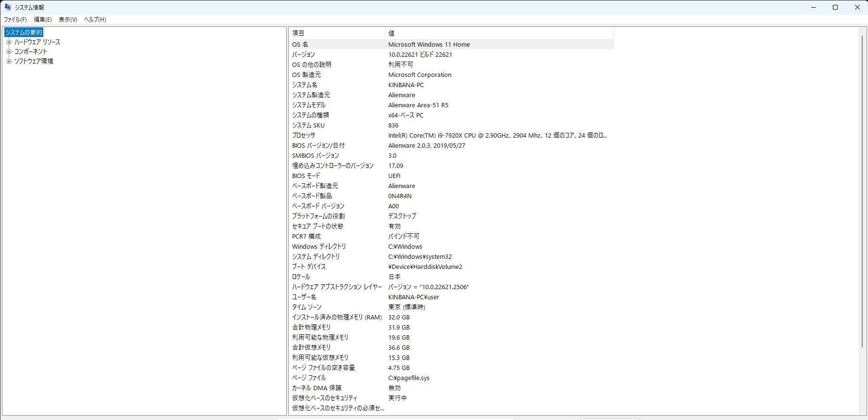Click value ¥Device¥HarddiskVolume2

(425, 267)
